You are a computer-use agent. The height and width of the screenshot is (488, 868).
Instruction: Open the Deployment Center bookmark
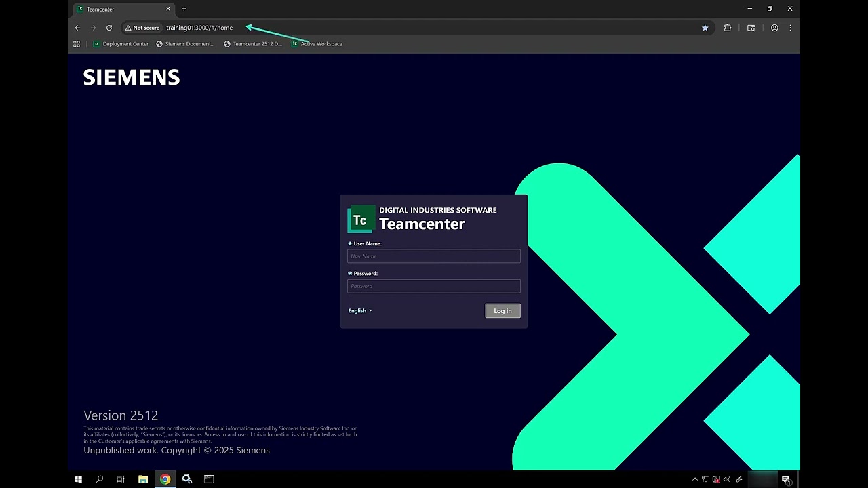coord(121,44)
